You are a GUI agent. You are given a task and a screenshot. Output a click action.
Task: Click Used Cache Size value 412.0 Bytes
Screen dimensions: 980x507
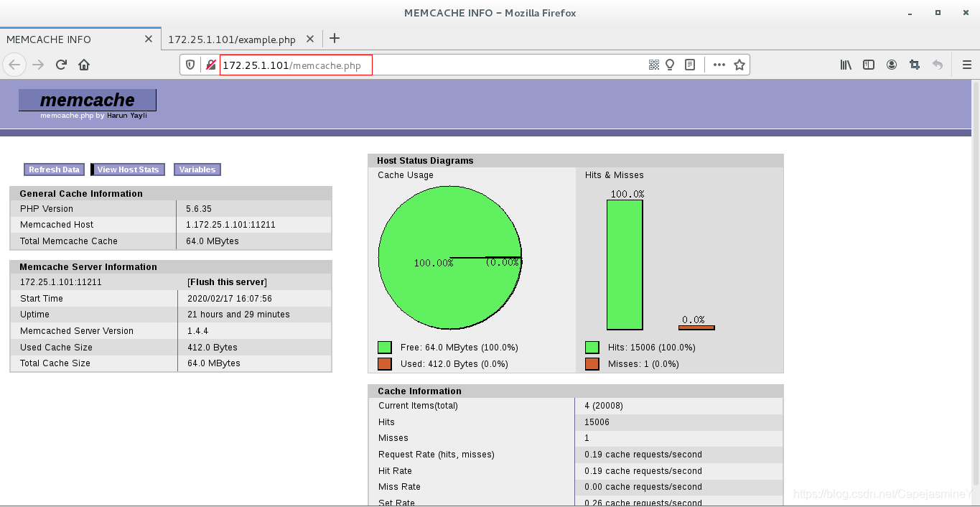(213, 348)
